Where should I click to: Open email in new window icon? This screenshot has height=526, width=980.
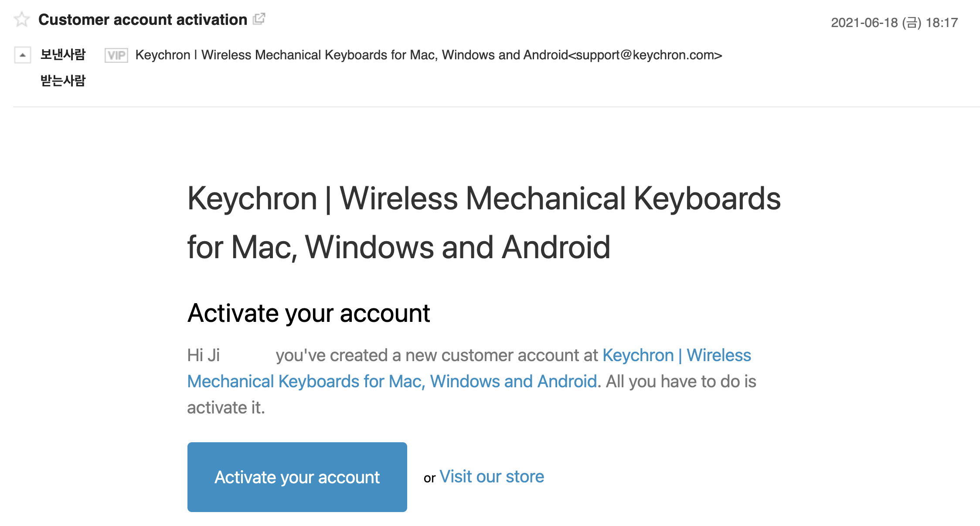click(259, 19)
